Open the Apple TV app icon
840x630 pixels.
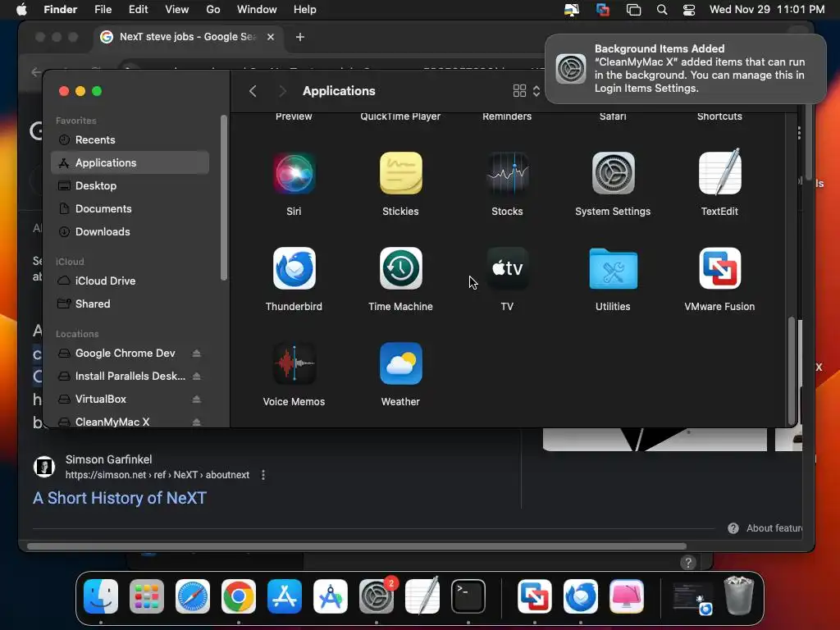click(x=507, y=268)
